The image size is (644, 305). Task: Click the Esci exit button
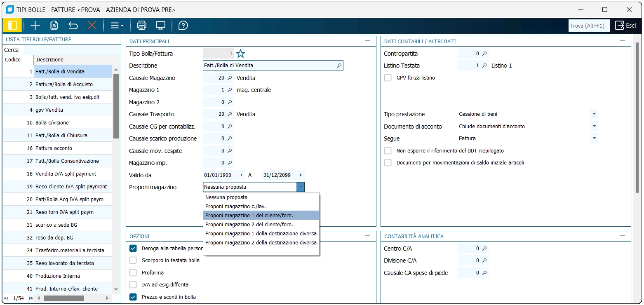coord(625,26)
